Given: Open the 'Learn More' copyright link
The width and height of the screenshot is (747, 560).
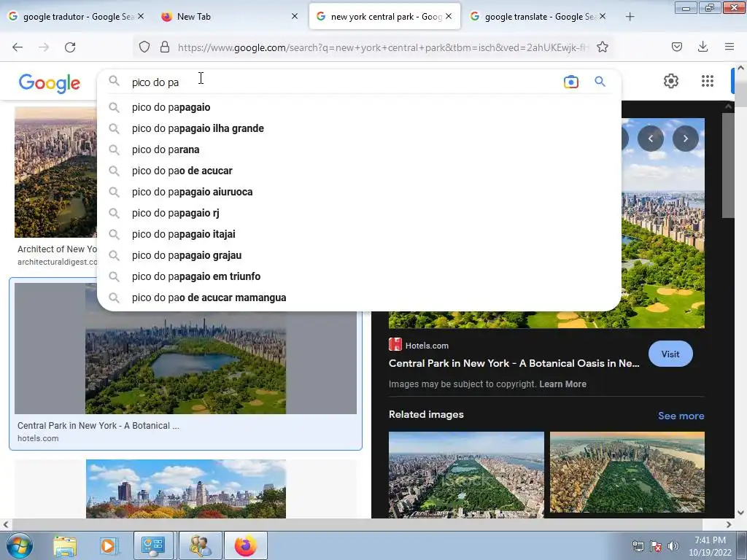Looking at the screenshot, I should [x=562, y=384].
